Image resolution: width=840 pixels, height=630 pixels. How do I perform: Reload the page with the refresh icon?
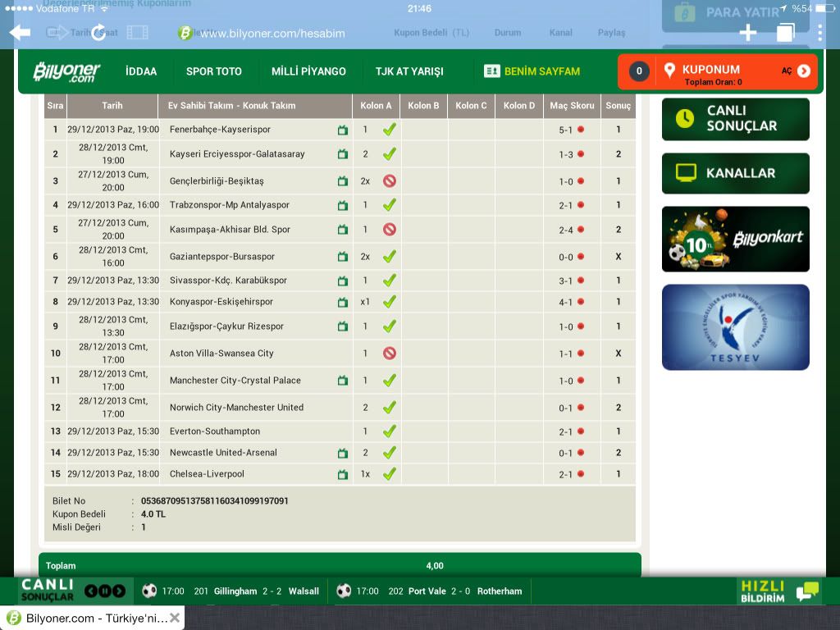click(98, 32)
